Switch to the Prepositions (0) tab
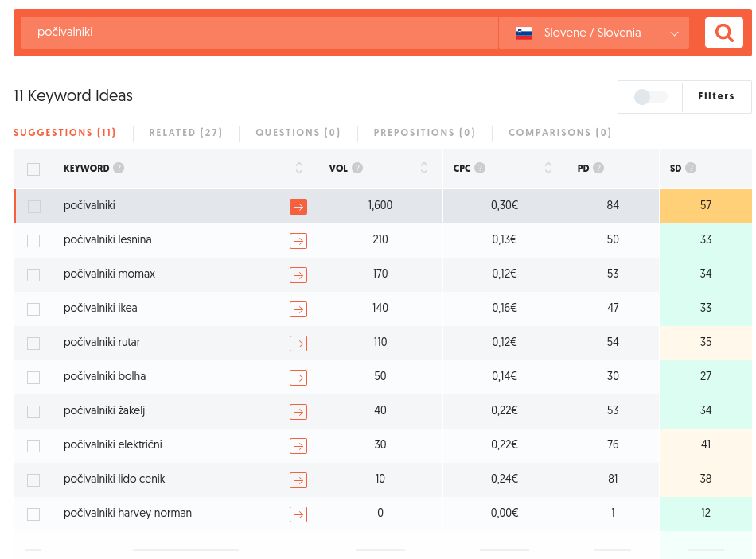This screenshot has height=559, width=756. (424, 133)
